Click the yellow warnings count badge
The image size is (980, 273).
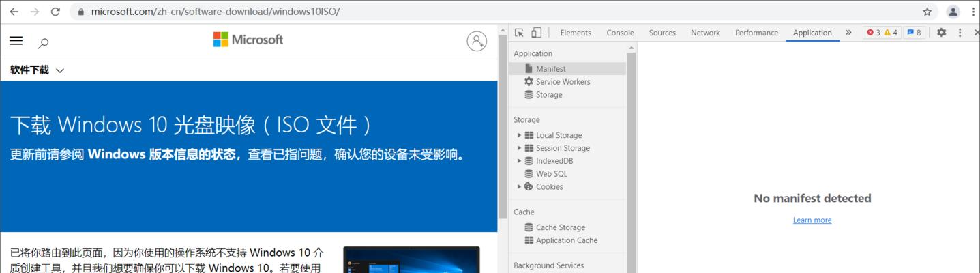pyautogui.click(x=891, y=33)
